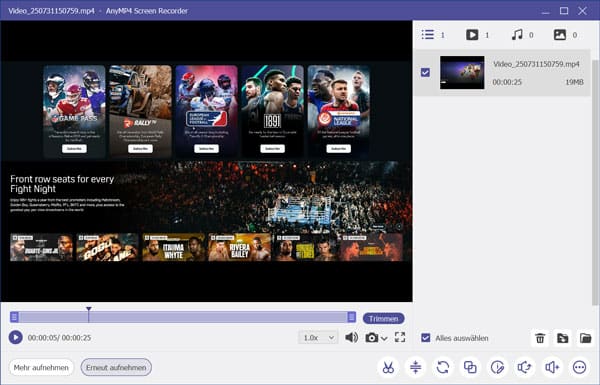
Task: Click Erneut aufnehmen button
Action: coord(116,367)
